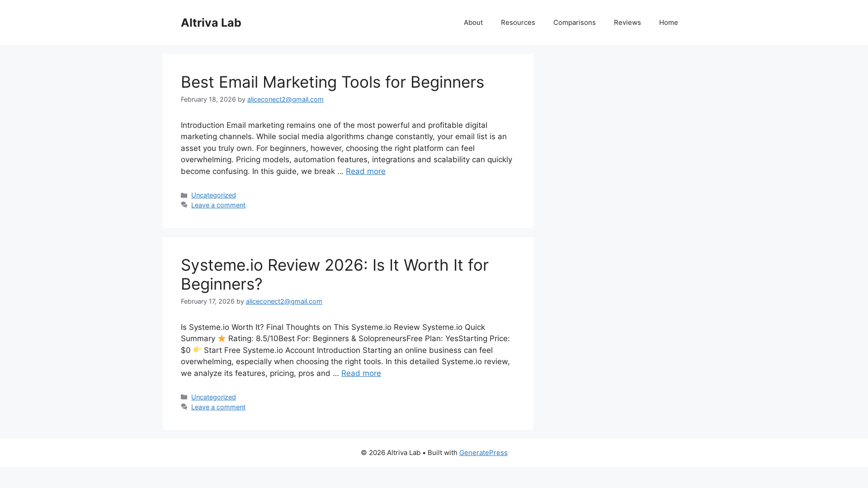Open the Systeme.io Review 2026 post title

pos(335,274)
